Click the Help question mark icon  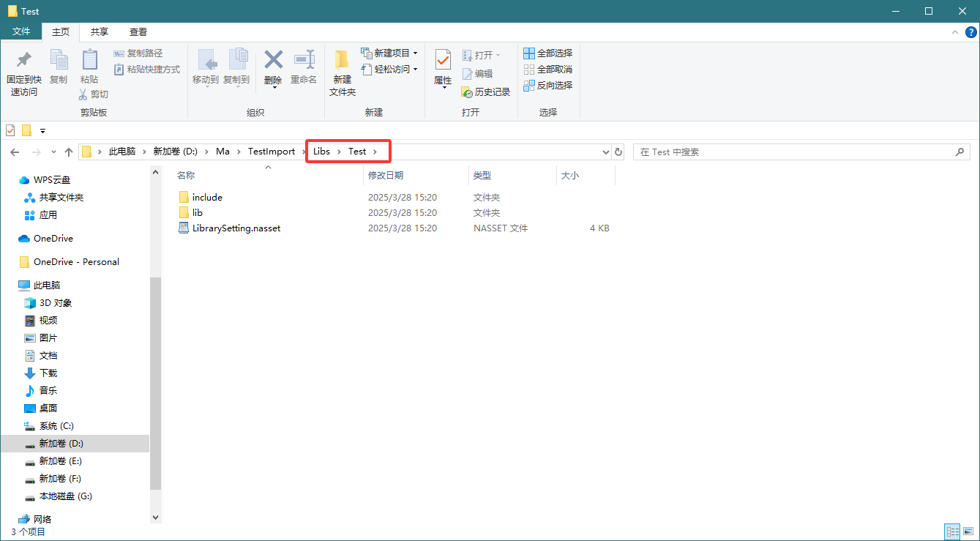pos(971,32)
